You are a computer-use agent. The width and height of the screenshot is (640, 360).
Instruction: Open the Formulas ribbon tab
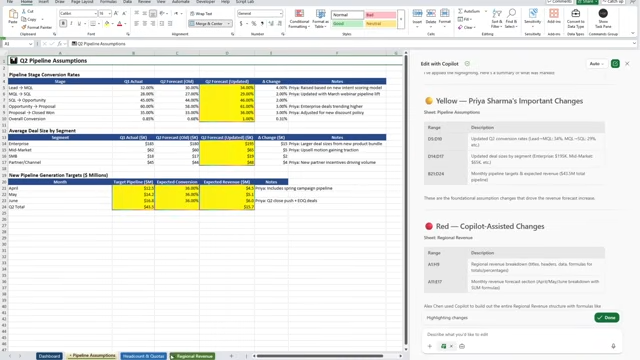point(108,2)
